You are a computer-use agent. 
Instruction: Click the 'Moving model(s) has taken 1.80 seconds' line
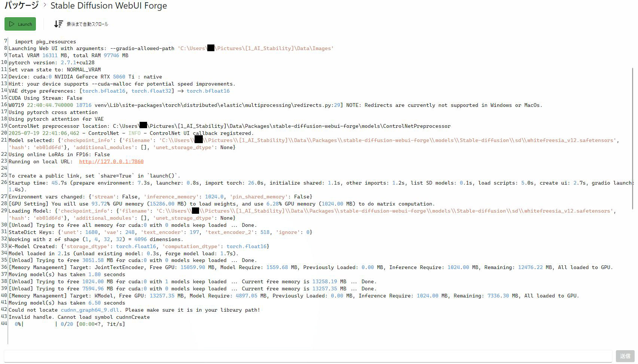[67, 274]
